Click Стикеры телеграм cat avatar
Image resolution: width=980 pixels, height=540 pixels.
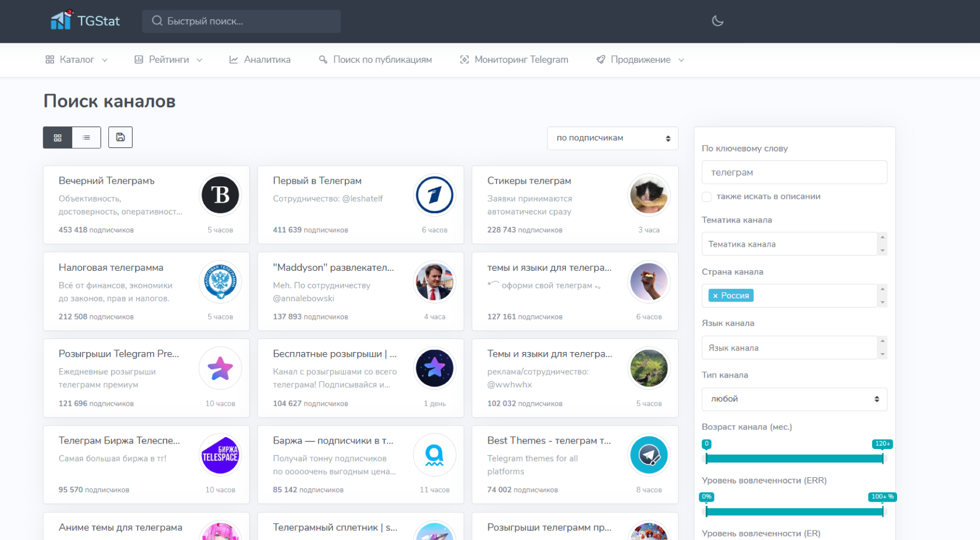(x=649, y=195)
